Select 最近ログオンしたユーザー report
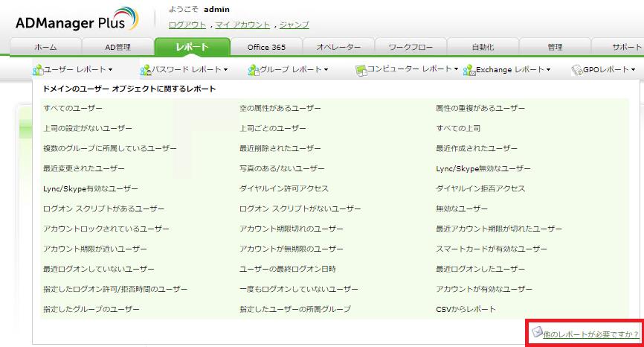 480,270
